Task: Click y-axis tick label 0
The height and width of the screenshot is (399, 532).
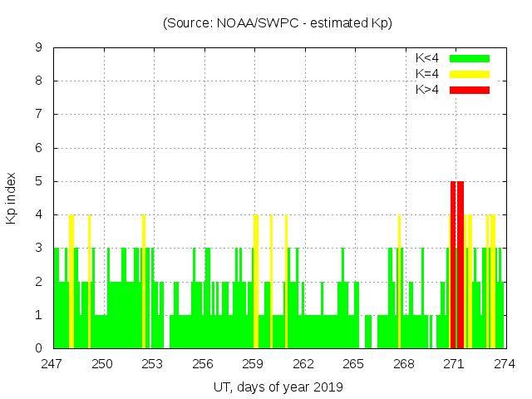Action: [x=39, y=348]
